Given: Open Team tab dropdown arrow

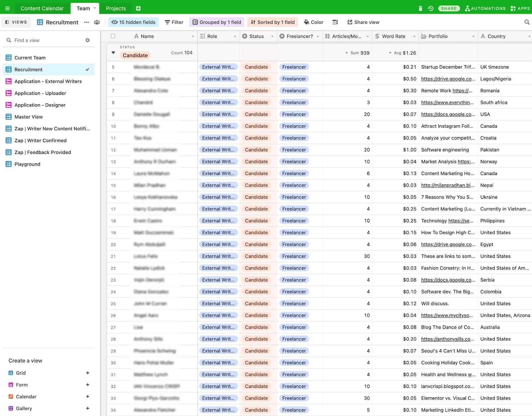Looking at the screenshot, I should click(95, 8).
